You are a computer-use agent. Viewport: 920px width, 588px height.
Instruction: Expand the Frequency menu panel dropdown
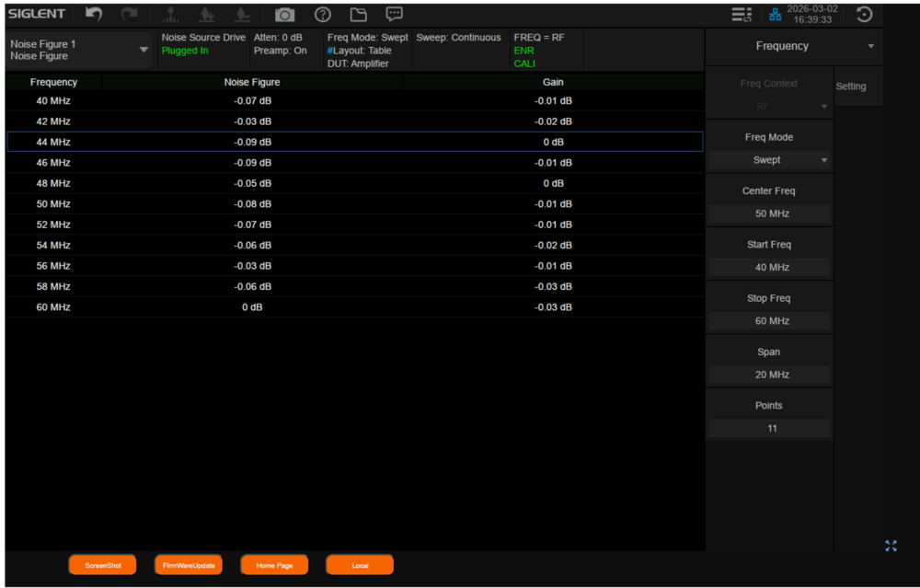pos(870,46)
